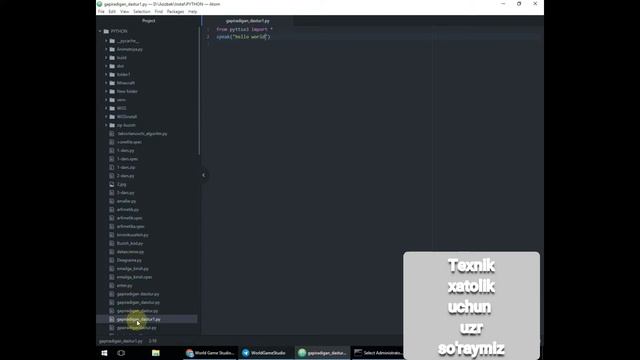Click the build folder icon
640x360 pixels.
pos(112,58)
